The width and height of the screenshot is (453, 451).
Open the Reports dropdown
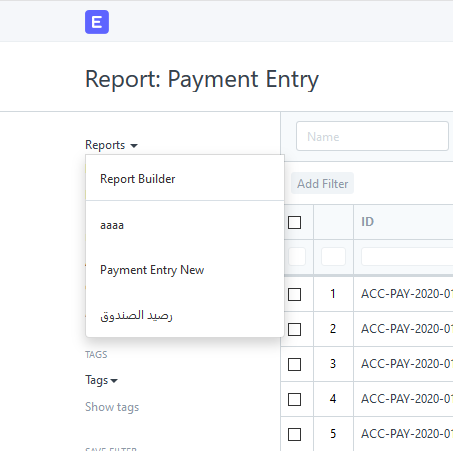click(x=111, y=145)
